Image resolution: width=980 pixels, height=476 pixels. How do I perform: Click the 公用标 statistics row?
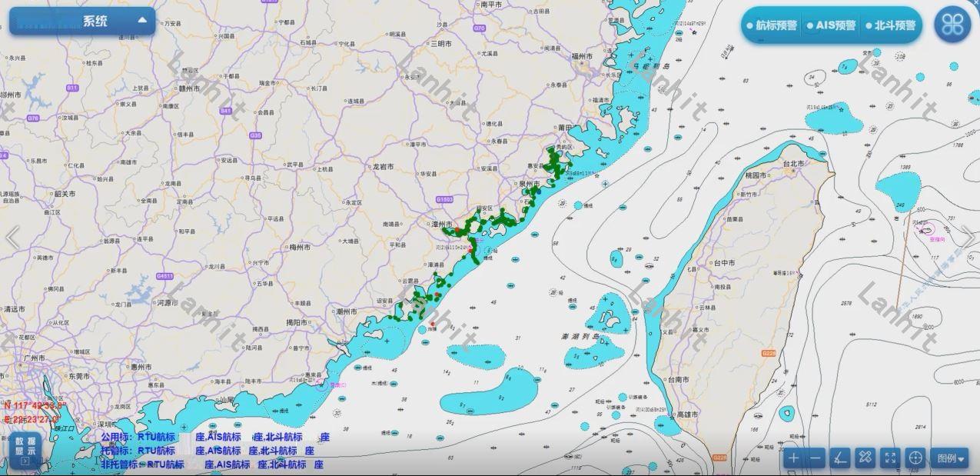pyautogui.click(x=215, y=437)
